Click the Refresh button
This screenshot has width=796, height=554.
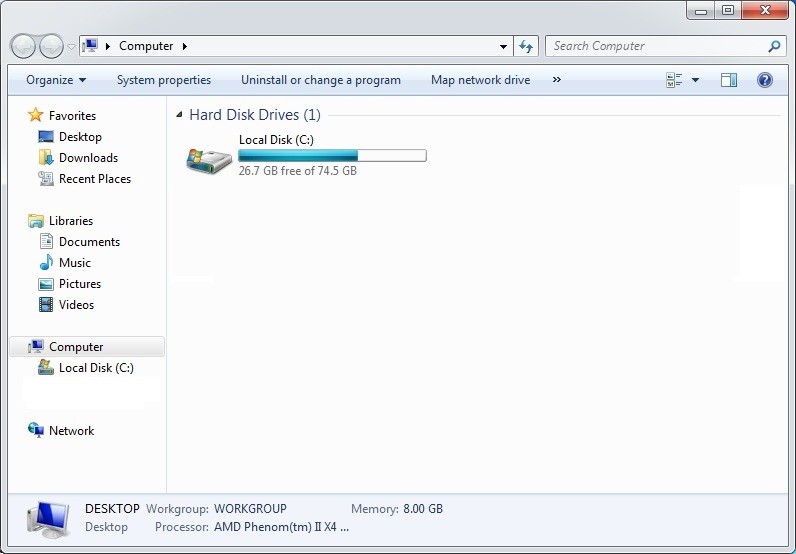(526, 47)
